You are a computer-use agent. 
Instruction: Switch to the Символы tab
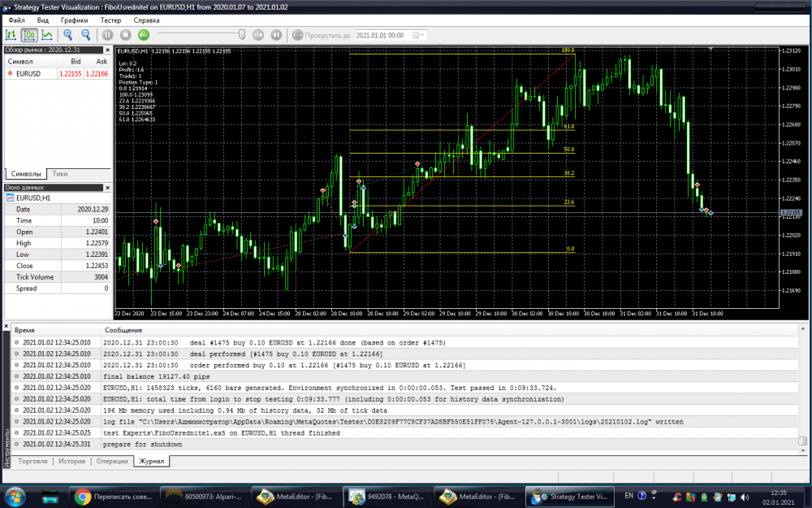(x=26, y=174)
